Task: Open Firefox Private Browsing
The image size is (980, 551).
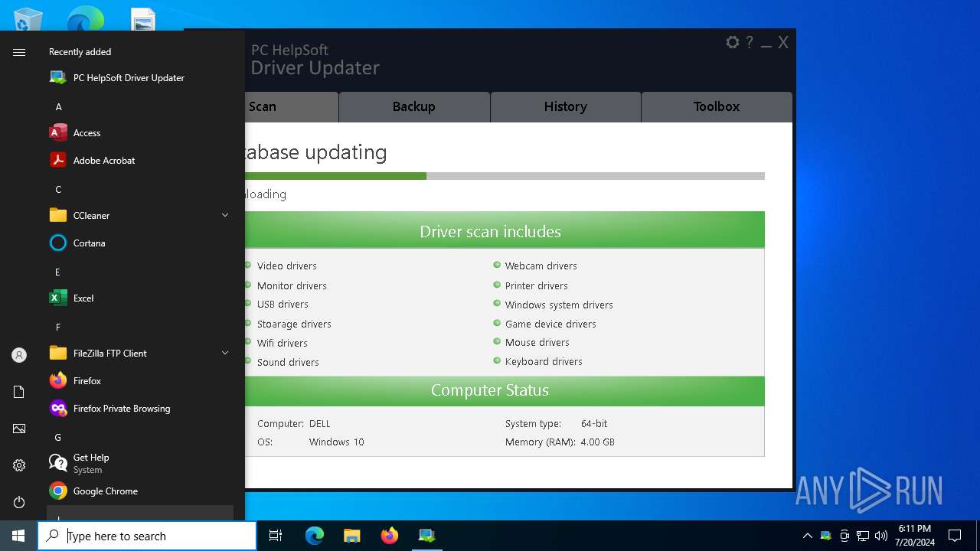Action: pyautogui.click(x=139, y=409)
